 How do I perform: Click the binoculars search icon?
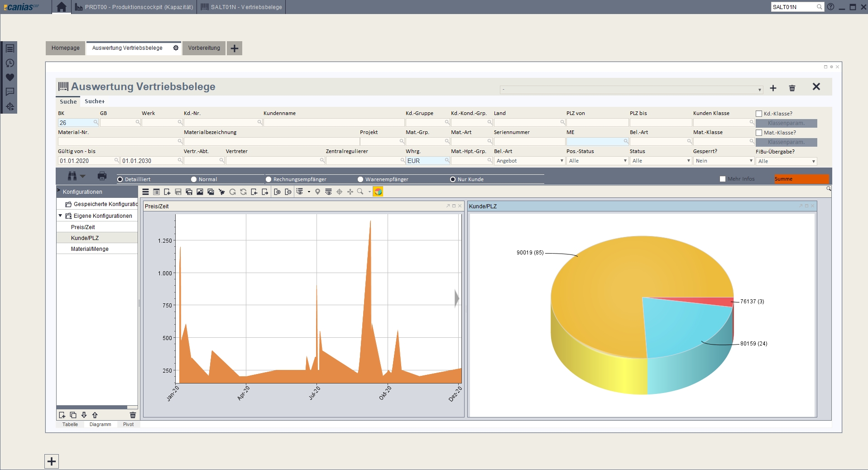[x=72, y=176]
